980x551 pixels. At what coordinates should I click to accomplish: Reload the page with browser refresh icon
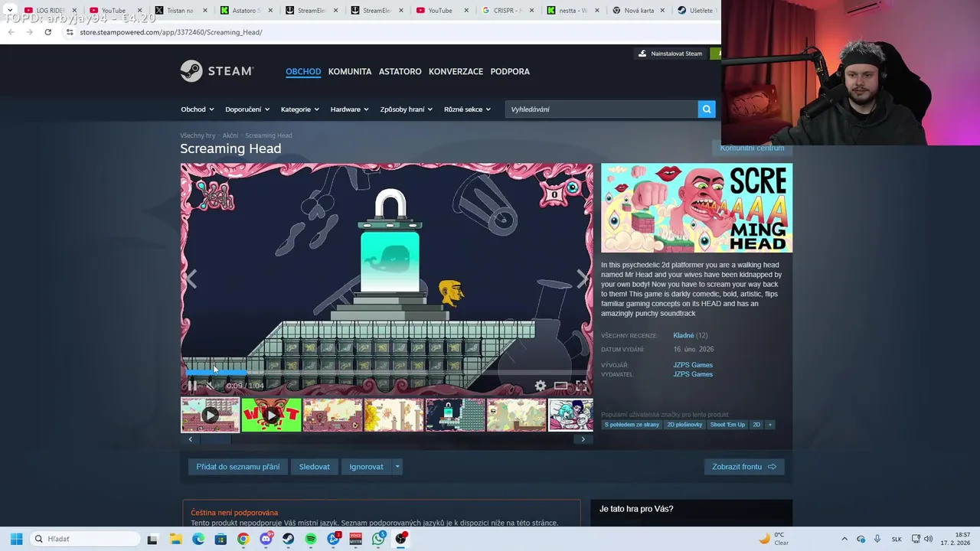pos(47,32)
